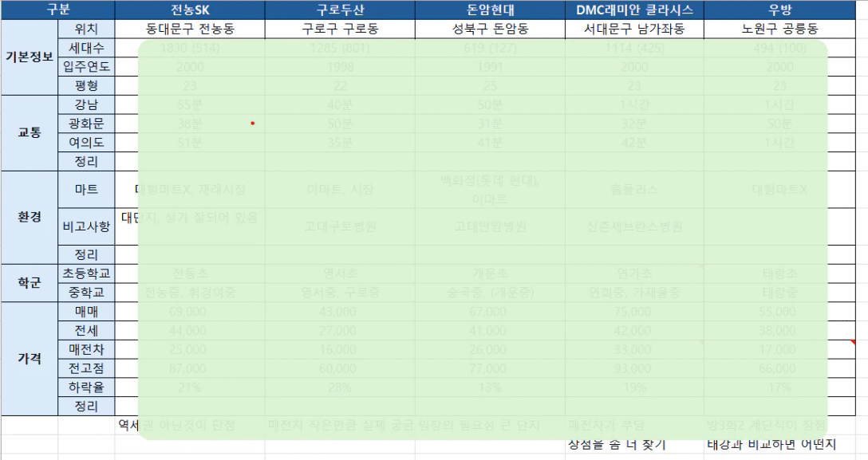Click the 노원구 공릉동 cell

click(779, 29)
